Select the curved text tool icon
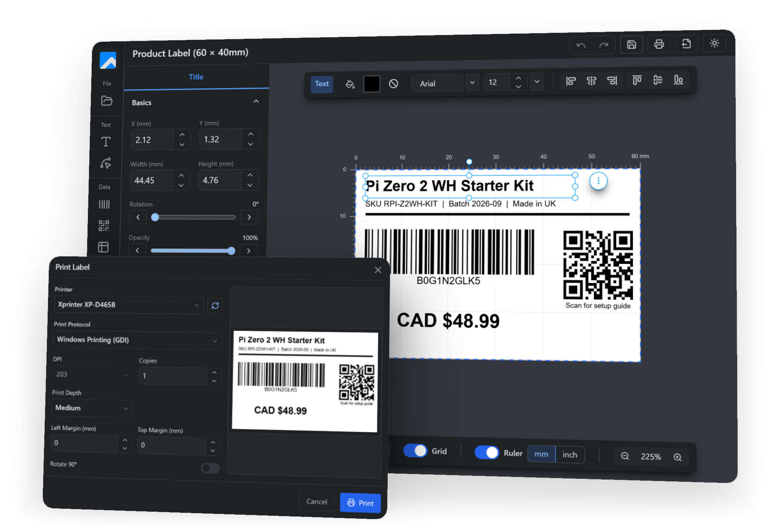Screen dimensions: 776x532 (105, 163)
